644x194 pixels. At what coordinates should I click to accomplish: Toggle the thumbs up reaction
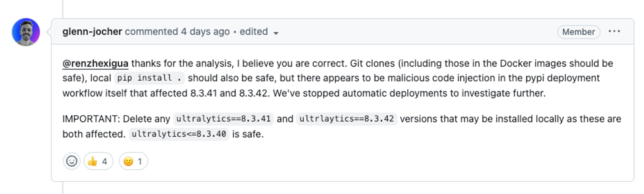(x=98, y=161)
